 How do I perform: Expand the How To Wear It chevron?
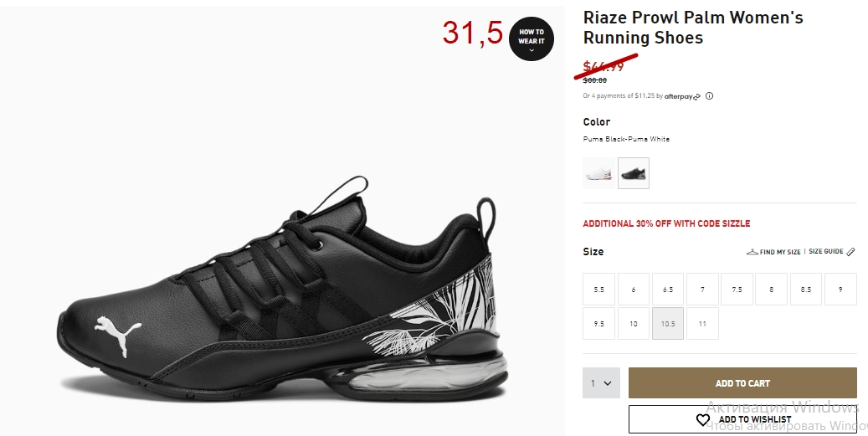[532, 50]
